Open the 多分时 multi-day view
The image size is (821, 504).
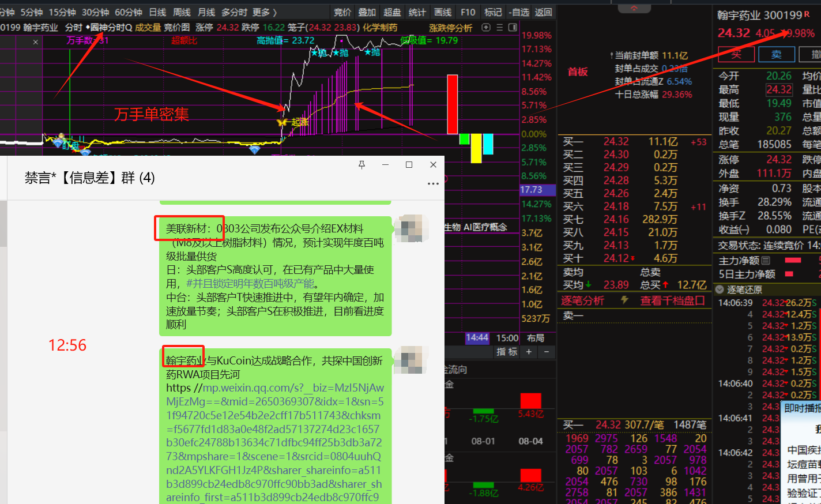pos(234,12)
